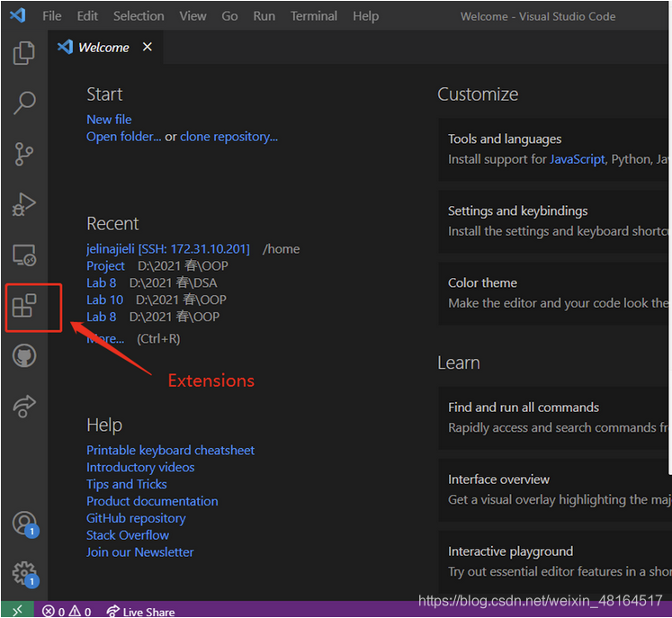Open the Run menu

point(264,16)
